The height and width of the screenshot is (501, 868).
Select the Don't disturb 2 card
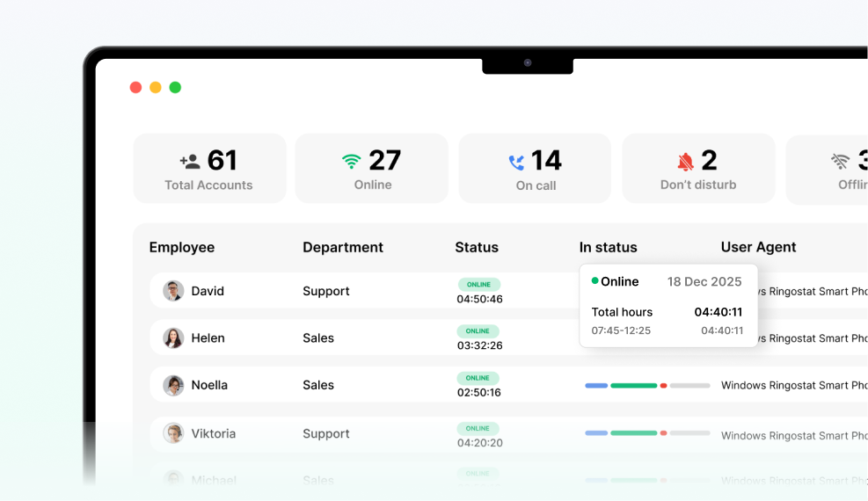pos(698,168)
